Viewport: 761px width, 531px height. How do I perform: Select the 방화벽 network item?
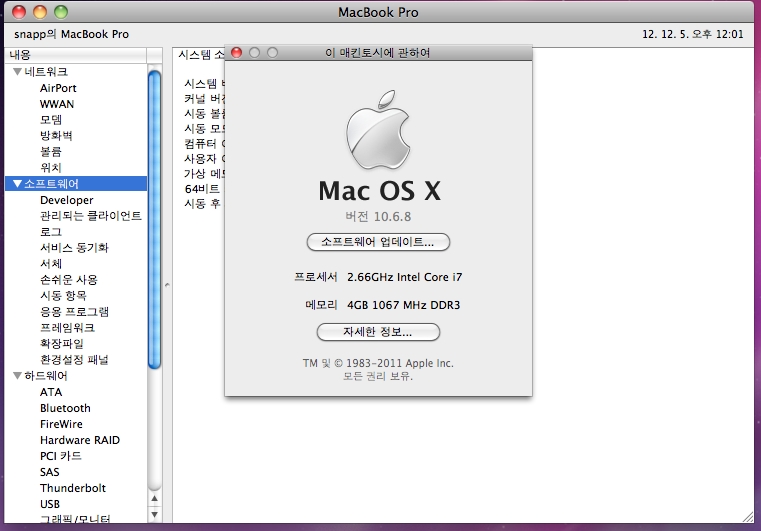click(56, 135)
